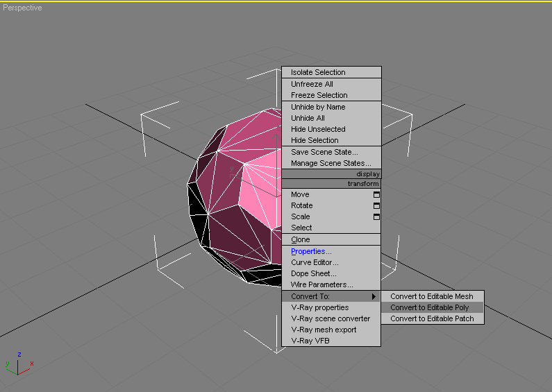
Task: Click the transform quad header
Action: (331, 184)
